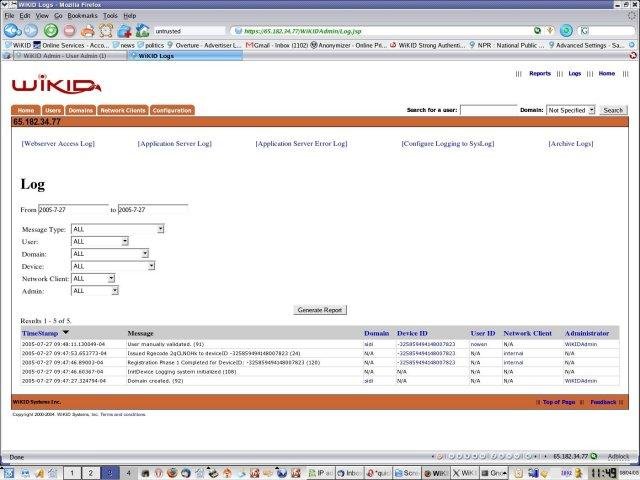Click the New Tab icon in toolbar
640x480 pixels.
(124, 31)
